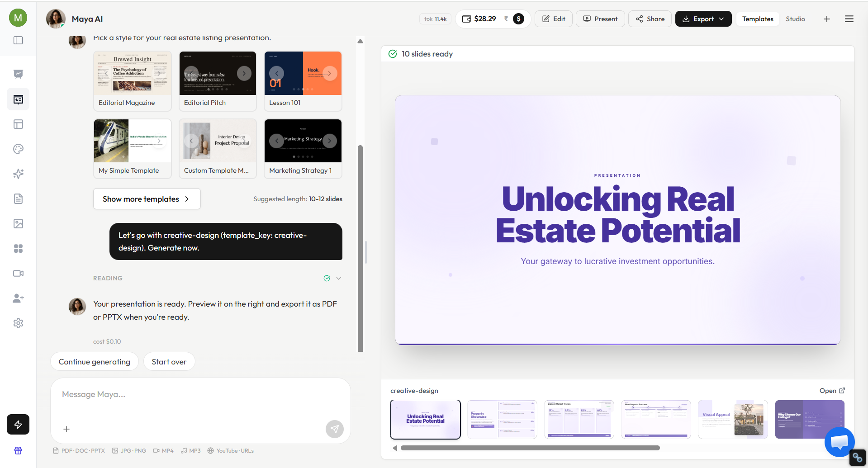Click the link icon in bottom right corner
The width and height of the screenshot is (868, 468).
(858, 458)
